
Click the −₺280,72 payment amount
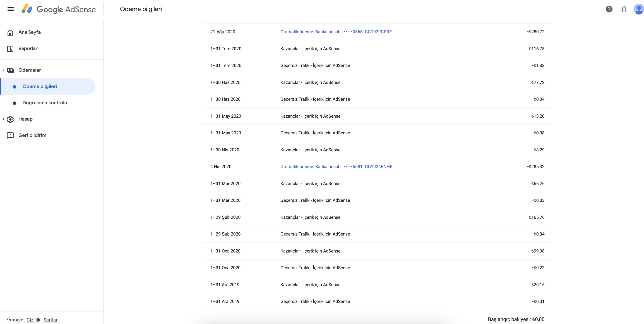click(536, 32)
